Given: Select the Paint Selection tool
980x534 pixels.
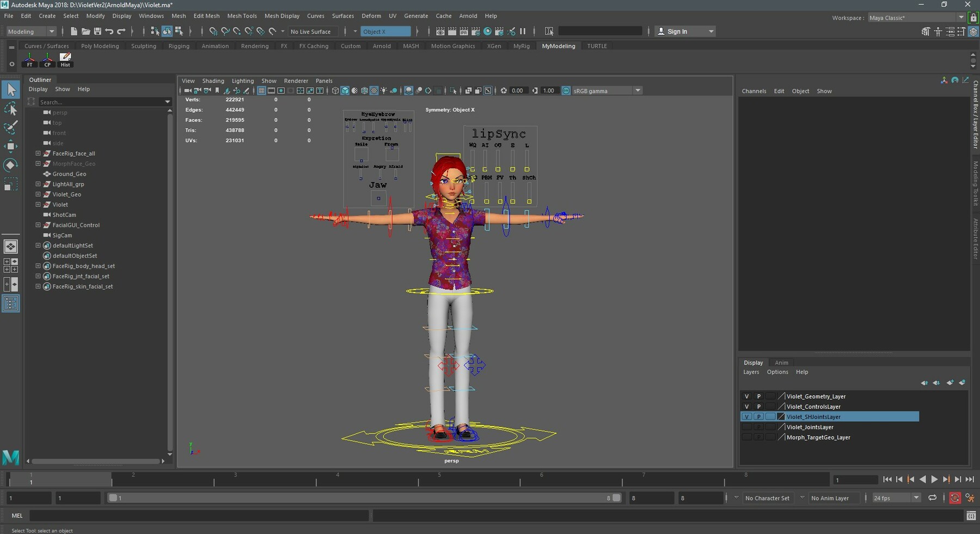Looking at the screenshot, I should pos(10,128).
